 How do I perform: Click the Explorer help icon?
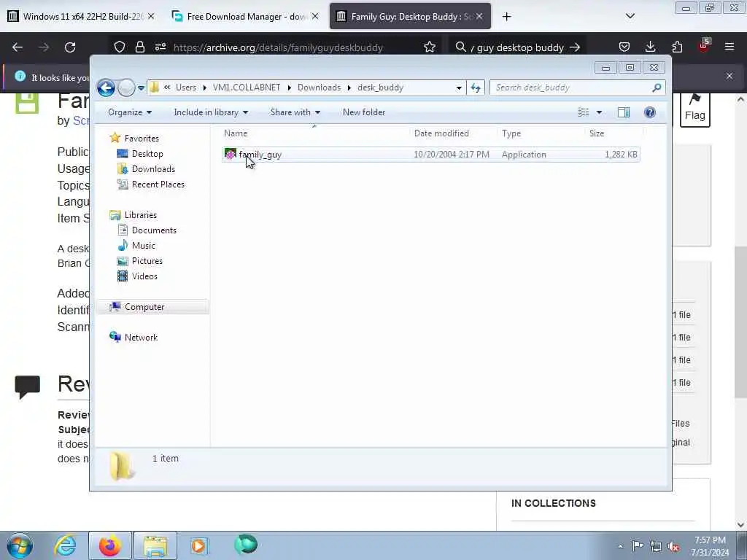pyautogui.click(x=649, y=112)
